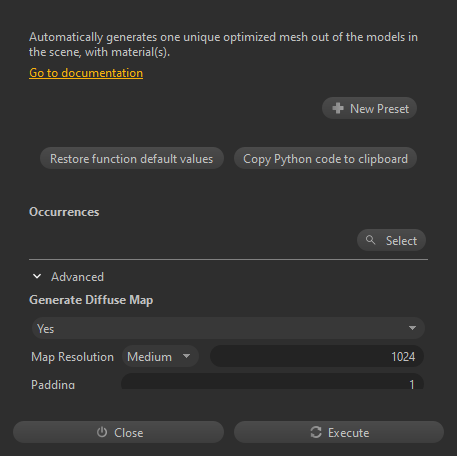Create a New Preset
This screenshot has width=457, height=456.
pos(369,108)
